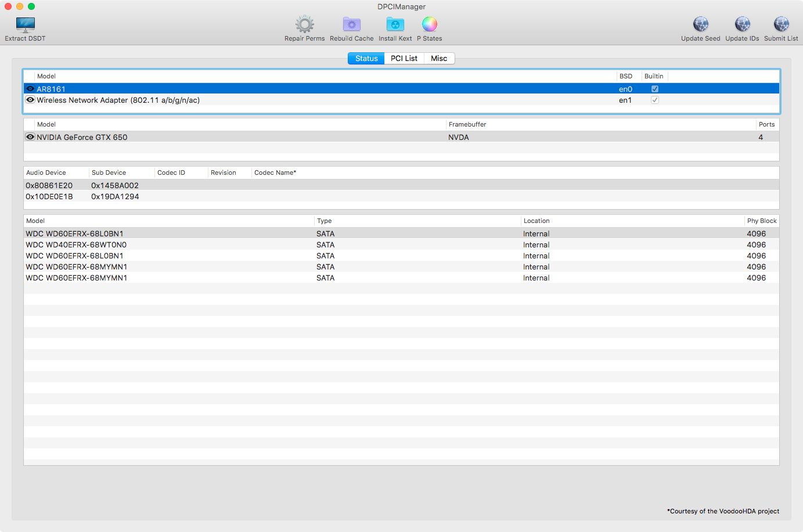Image resolution: width=803 pixels, height=532 pixels.
Task: Click eye icon beside NVIDIA GeForce GTX 650
Action: [30, 137]
